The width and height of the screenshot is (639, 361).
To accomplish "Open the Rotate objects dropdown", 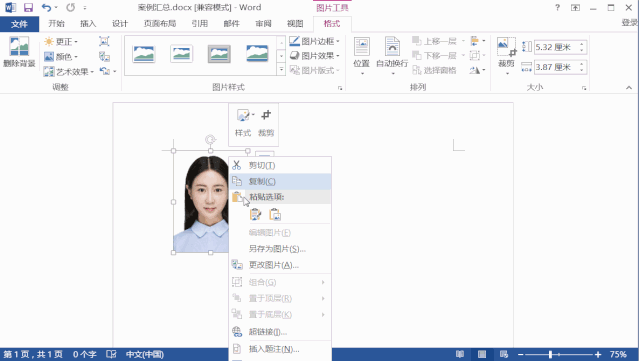I will tap(477, 70).
